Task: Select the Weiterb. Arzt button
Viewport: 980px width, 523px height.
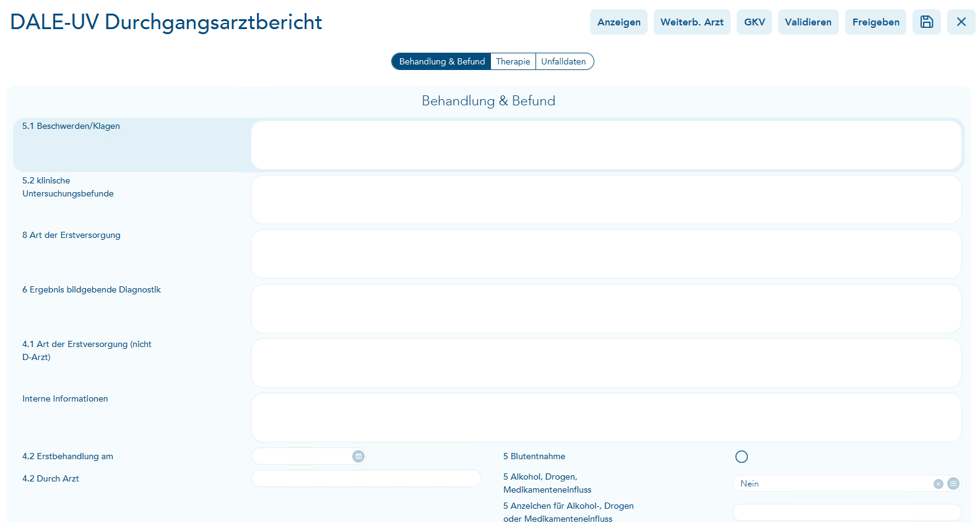Action: coord(692,22)
